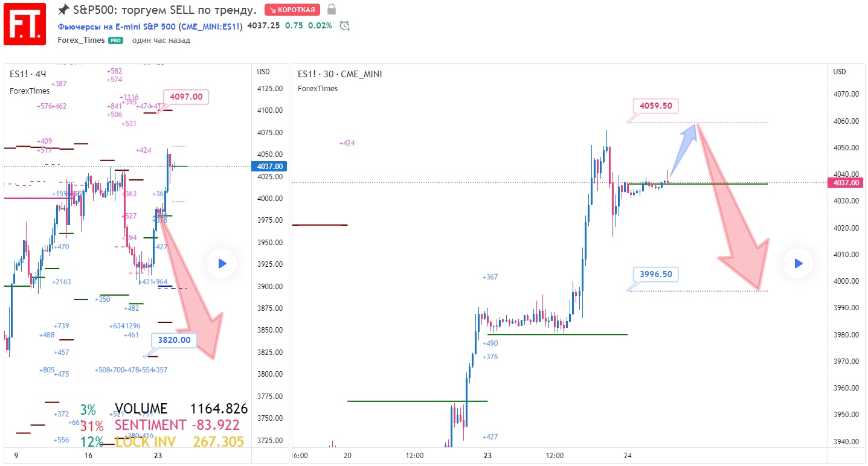Click the pin icon before the title
868x466 pixels.
(63, 10)
